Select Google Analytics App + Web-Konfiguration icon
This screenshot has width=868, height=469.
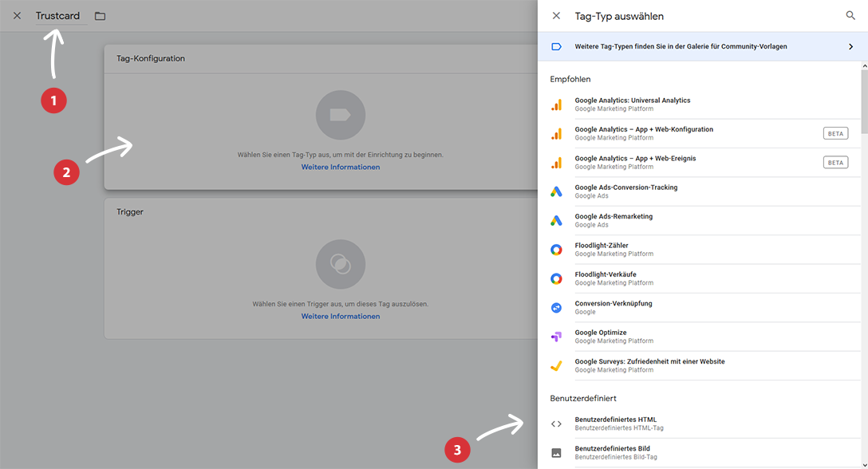pyautogui.click(x=556, y=133)
